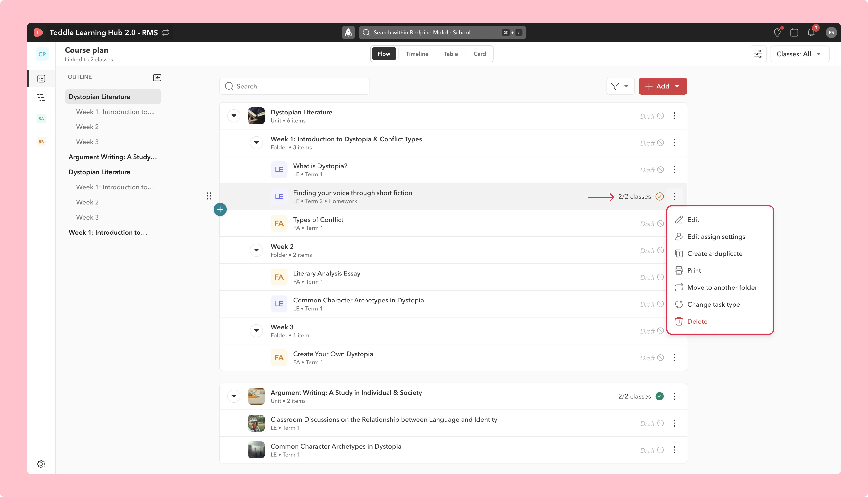This screenshot has width=868, height=497.
Task: Open more options for Week 1 folder
Action: [674, 143]
